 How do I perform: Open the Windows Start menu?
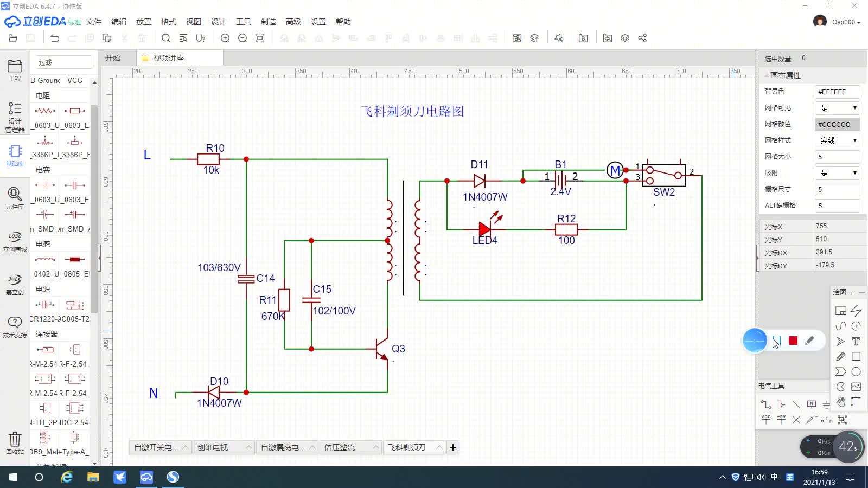13,477
